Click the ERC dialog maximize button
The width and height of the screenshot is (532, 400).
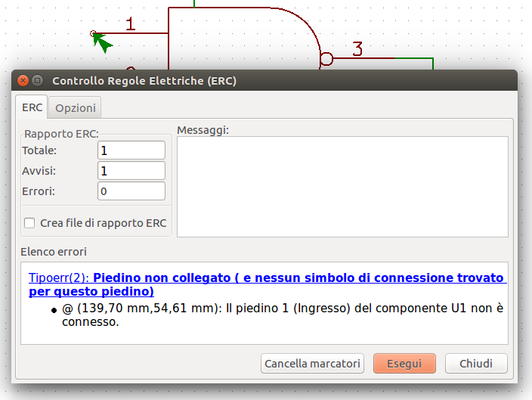37,80
